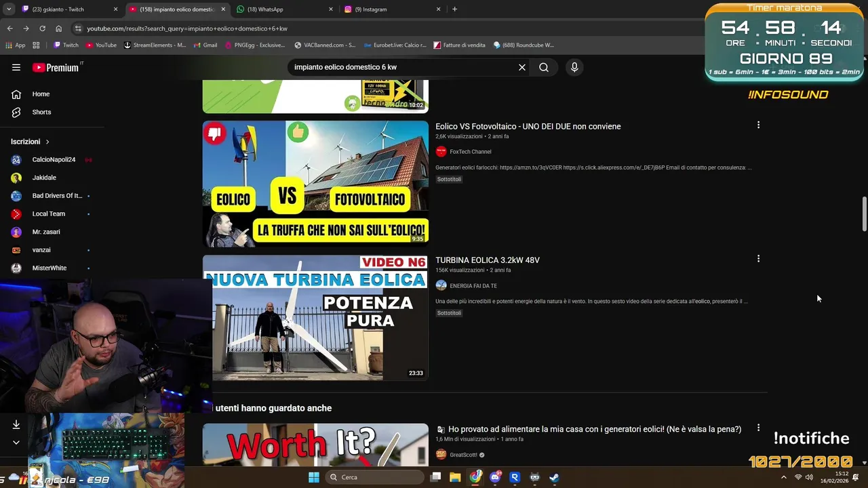Image resolution: width=868 pixels, height=488 pixels.
Task: Open the Local Team channel
Action: (x=49, y=213)
